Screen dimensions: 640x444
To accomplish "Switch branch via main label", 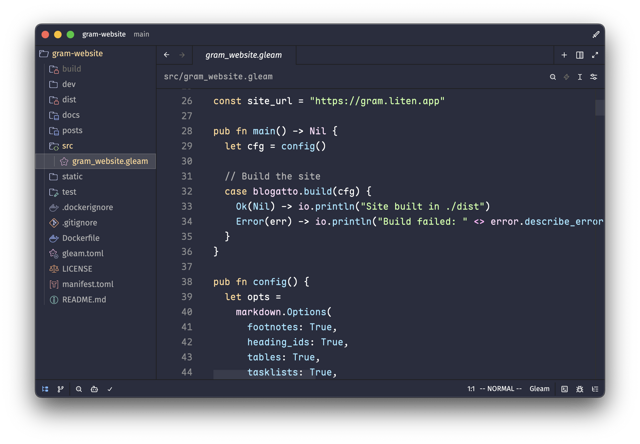I will point(141,34).
